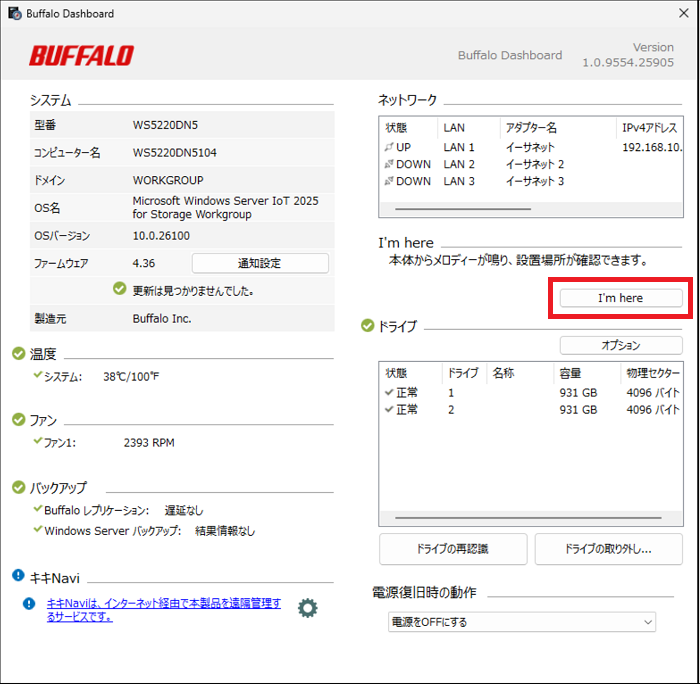Viewport: 700px width, 684px height.
Task: Click the firmware version 4.36
Action: pos(144,263)
